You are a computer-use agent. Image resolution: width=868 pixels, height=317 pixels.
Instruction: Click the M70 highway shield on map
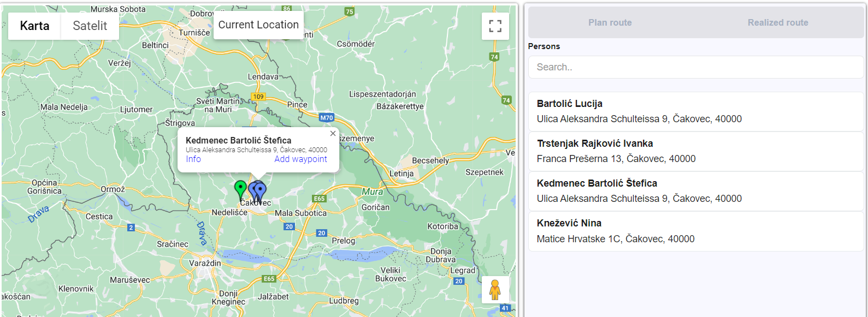(326, 117)
